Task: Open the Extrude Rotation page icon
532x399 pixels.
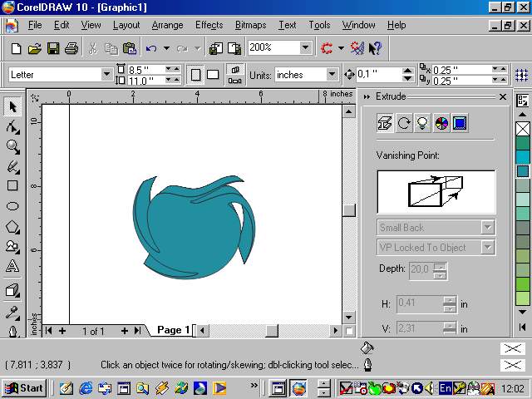Action: (404, 124)
